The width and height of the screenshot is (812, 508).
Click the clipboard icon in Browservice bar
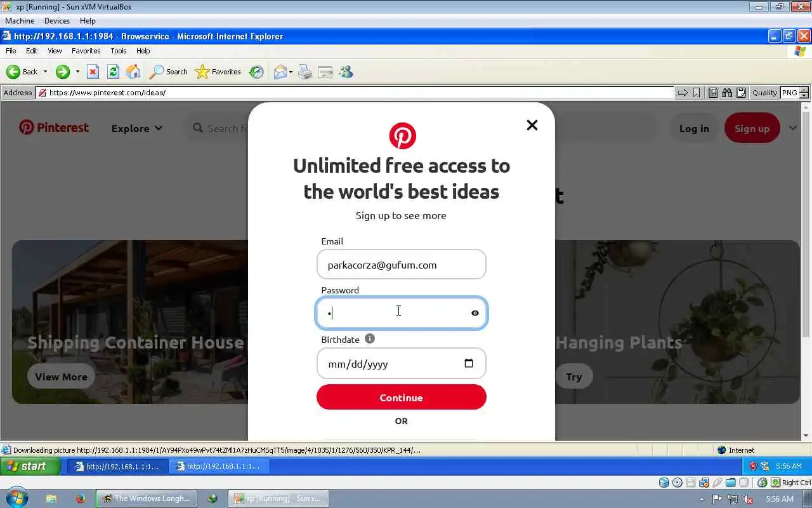[x=740, y=93]
